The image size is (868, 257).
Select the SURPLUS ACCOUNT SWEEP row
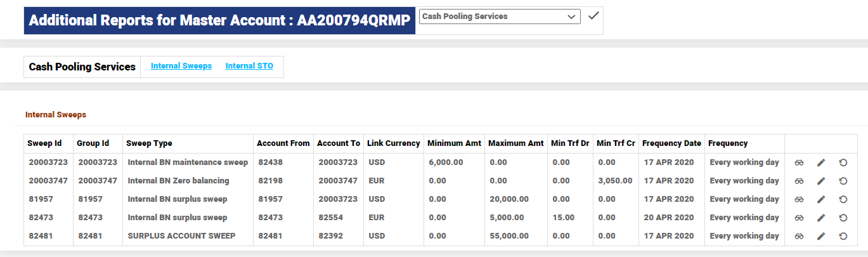181,236
